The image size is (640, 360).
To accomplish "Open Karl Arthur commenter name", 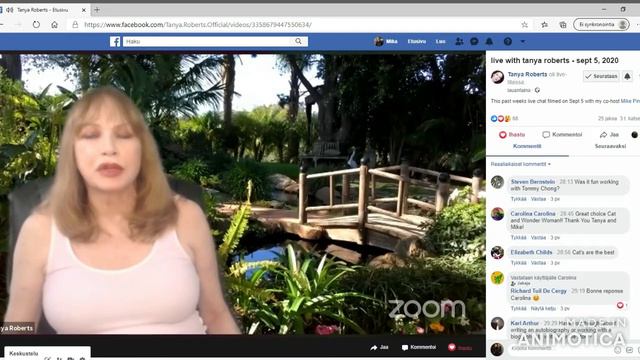I will (524, 323).
